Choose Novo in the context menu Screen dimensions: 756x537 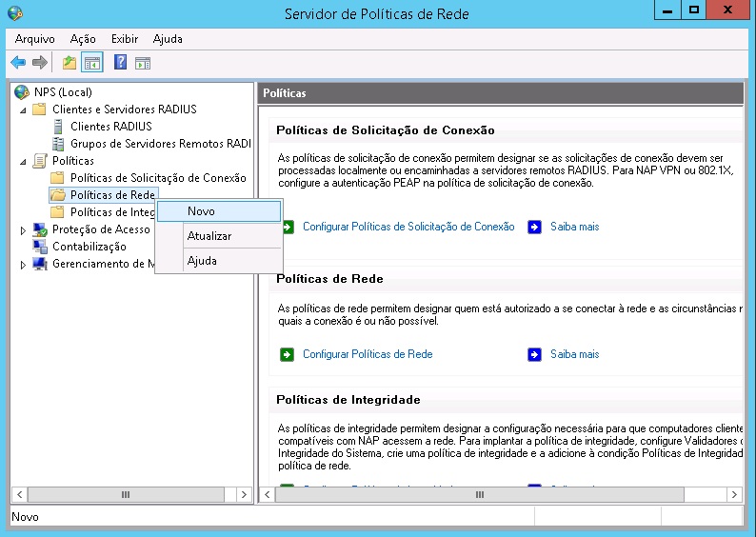pos(219,211)
